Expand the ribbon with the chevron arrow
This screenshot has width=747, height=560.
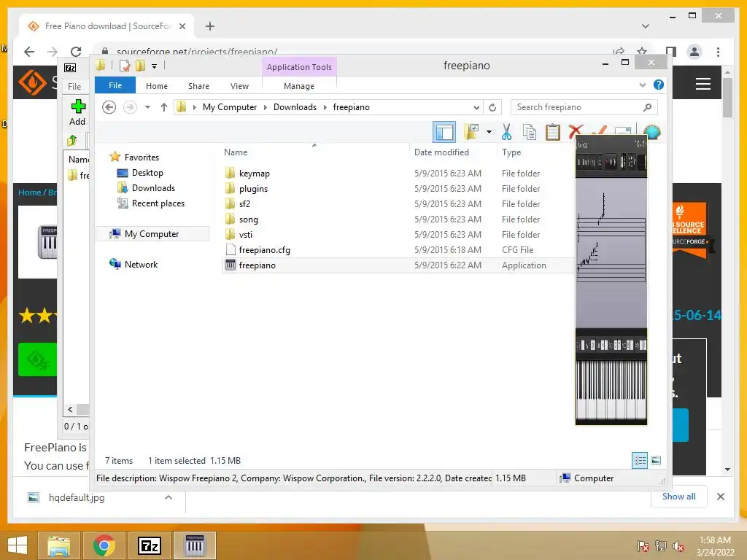[642, 85]
